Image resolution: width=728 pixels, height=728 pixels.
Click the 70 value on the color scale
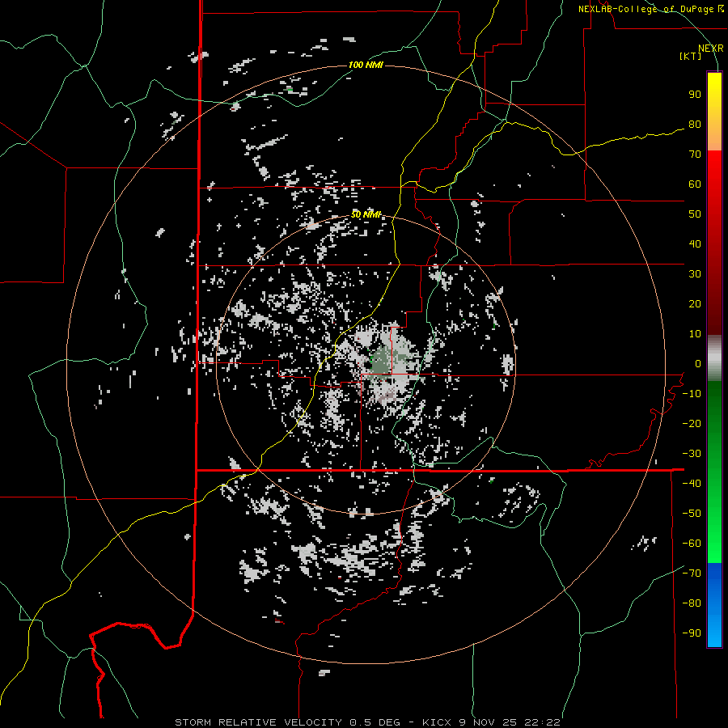pyautogui.click(x=695, y=154)
